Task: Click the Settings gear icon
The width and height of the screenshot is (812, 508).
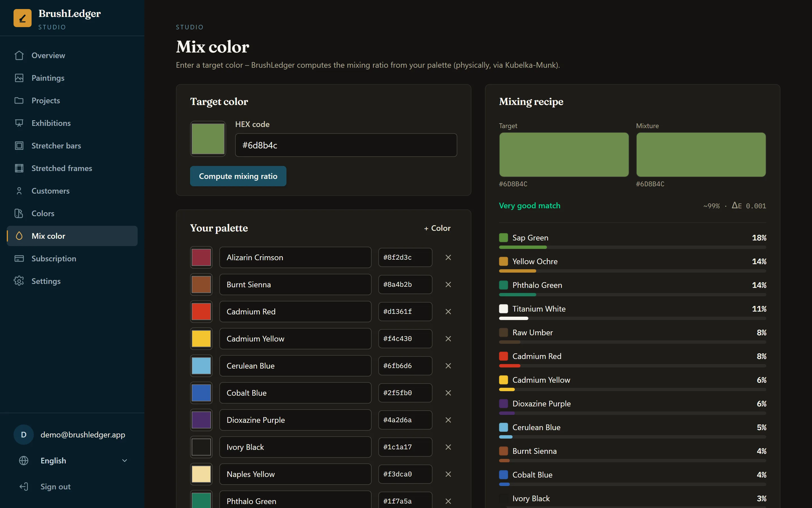Action: (x=19, y=281)
